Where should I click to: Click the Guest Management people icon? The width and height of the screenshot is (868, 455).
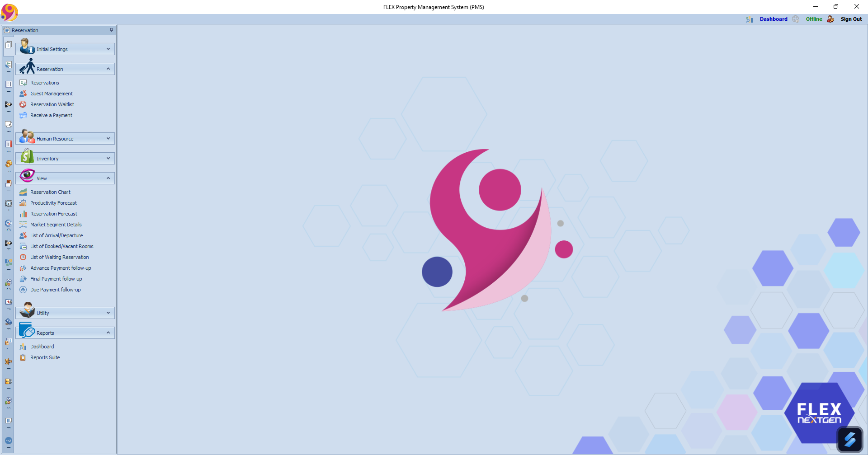click(x=23, y=94)
